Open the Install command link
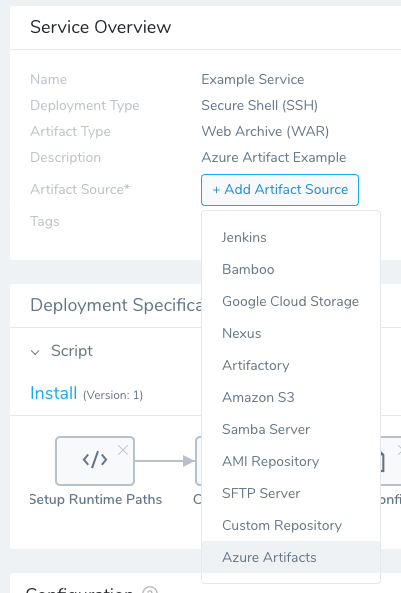This screenshot has height=593, width=401. 54,393
